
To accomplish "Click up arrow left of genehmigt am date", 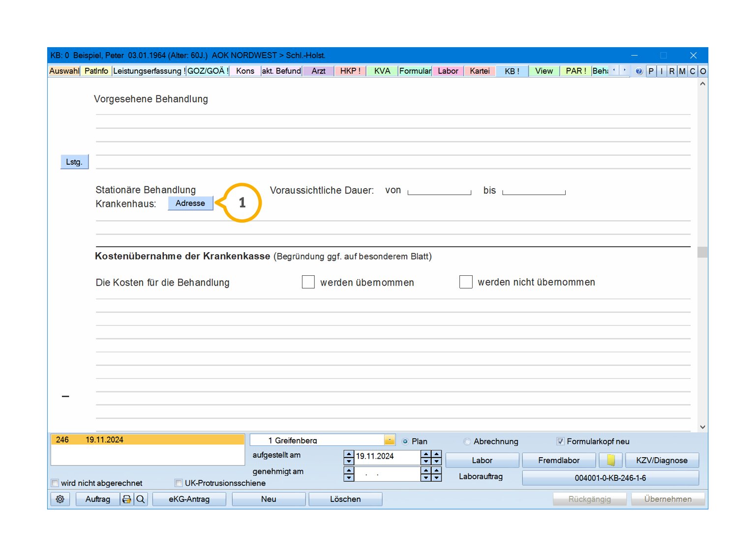I will [x=349, y=470].
